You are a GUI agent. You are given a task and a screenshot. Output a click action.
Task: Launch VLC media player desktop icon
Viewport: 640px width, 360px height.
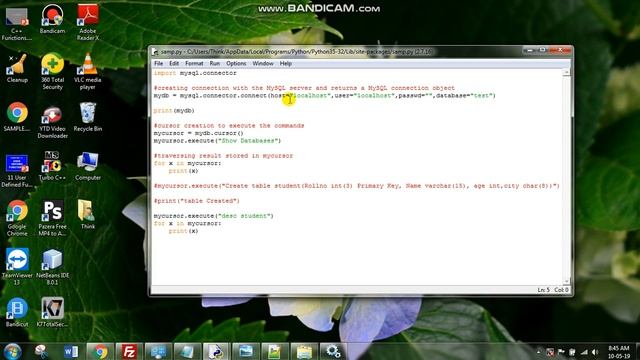[x=88, y=71]
